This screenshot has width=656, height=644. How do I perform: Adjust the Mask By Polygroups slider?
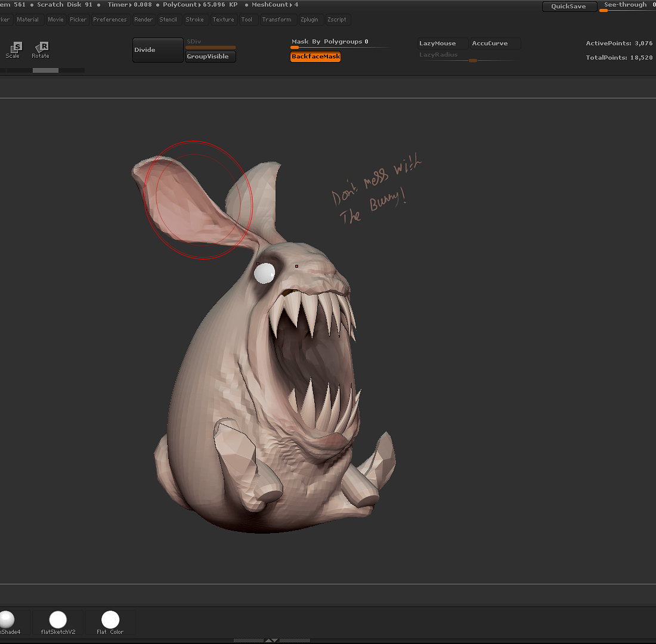pos(340,44)
